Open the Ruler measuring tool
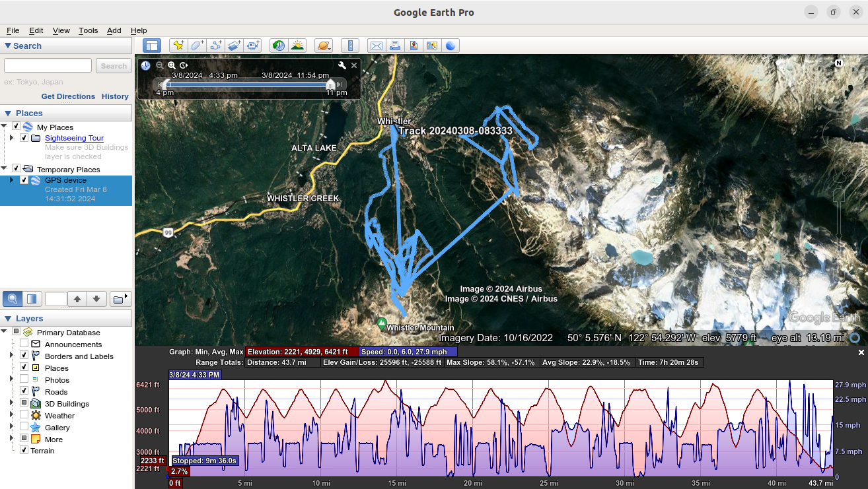The height and width of the screenshot is (489, 868). (x=350, y=46)
